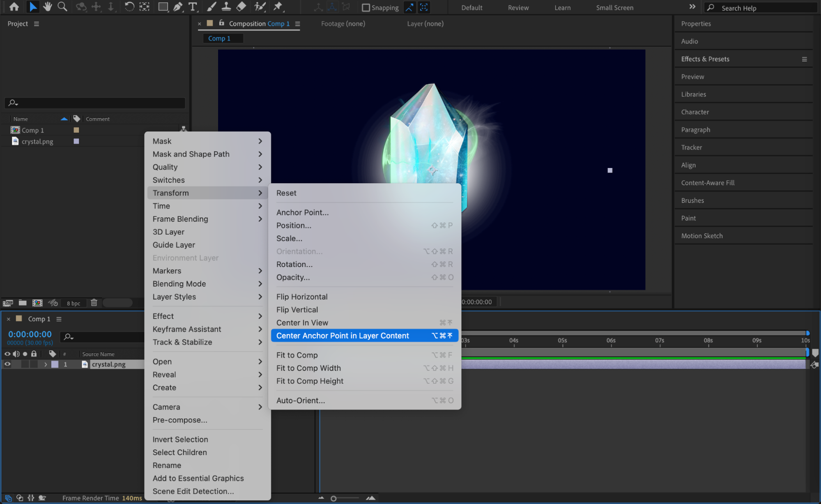Open the Effects & Presets panel menu
821x504 pixels.
pos(804,59)
